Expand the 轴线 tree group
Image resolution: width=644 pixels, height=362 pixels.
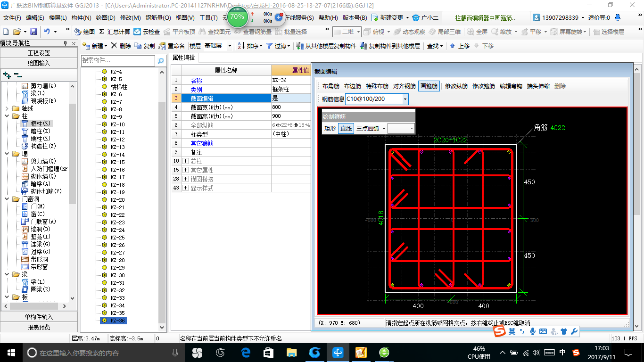(7, 108)
